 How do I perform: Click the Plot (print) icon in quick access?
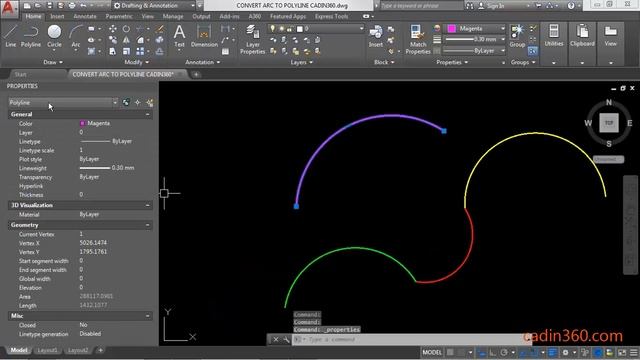[72, 6]
